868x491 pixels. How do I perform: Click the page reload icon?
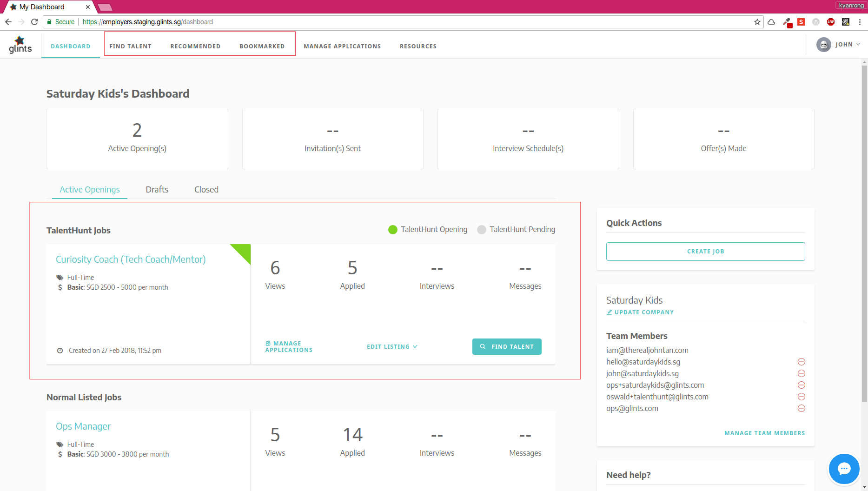pos(34,21)
